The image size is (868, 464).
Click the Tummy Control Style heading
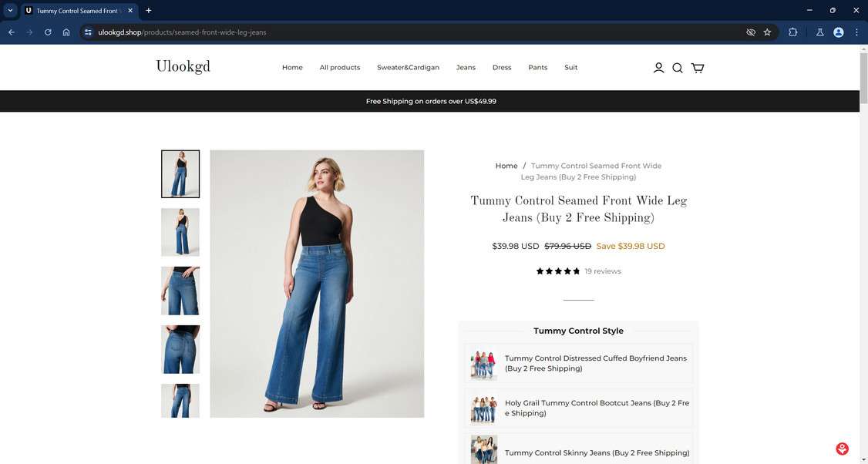point(578,331)
